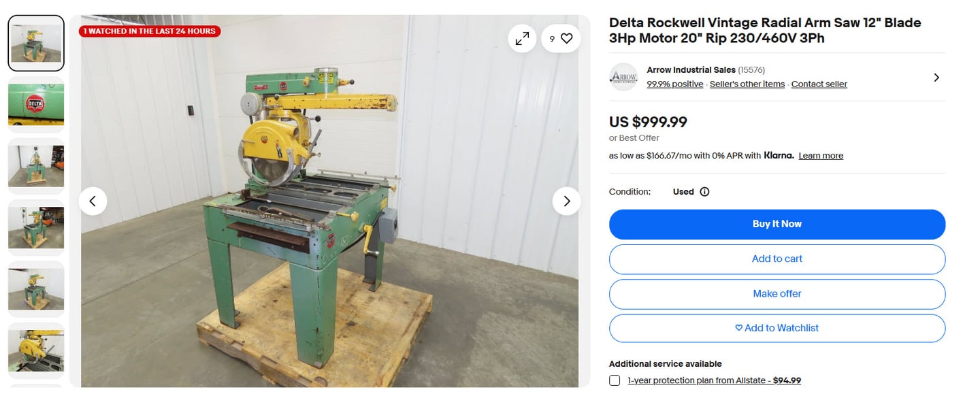Image resolution: width=980 pixels, height=394 pixels.
Task: Go to the previous product photo arrow
Action: point(93,201)
